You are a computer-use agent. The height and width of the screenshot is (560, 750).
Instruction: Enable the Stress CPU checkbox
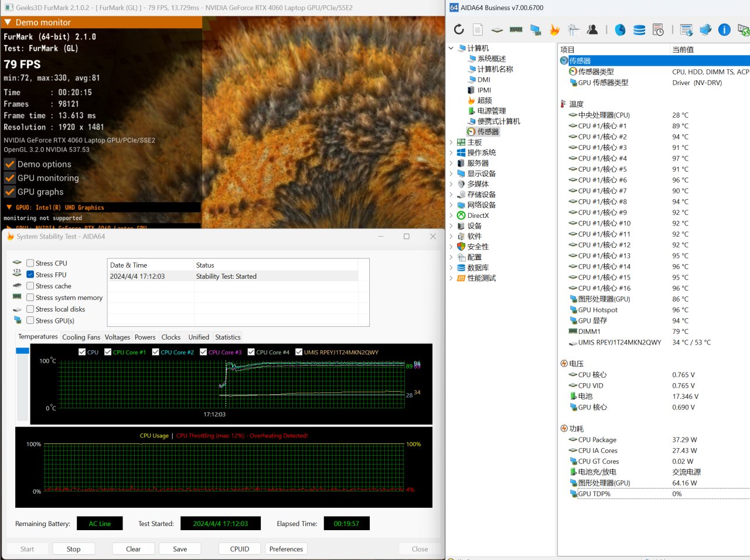pos(30,264)
